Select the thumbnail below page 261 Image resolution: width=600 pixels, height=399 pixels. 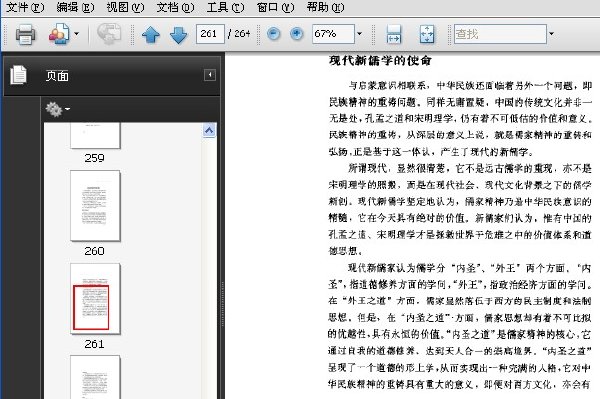click(x=95, y=377)
